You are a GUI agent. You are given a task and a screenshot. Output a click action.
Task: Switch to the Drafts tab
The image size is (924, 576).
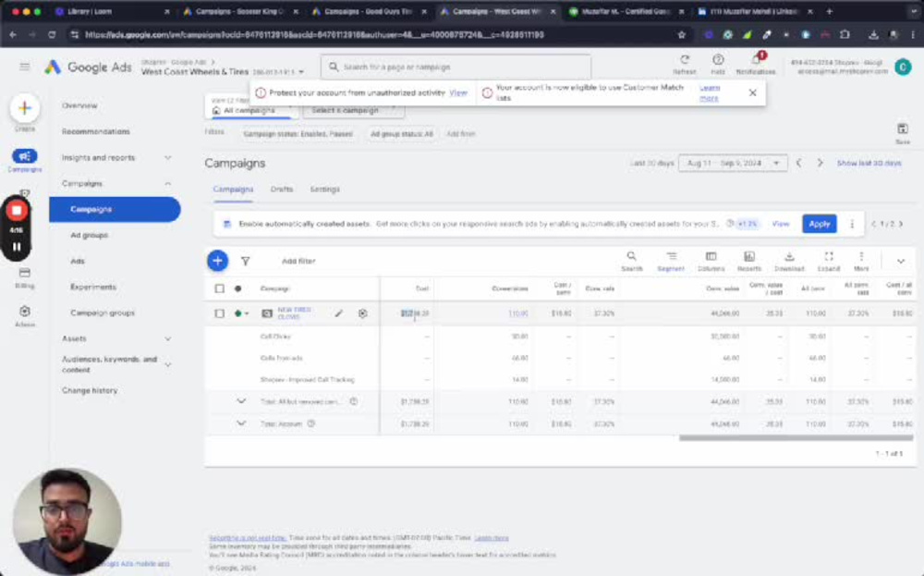point(282,190)
